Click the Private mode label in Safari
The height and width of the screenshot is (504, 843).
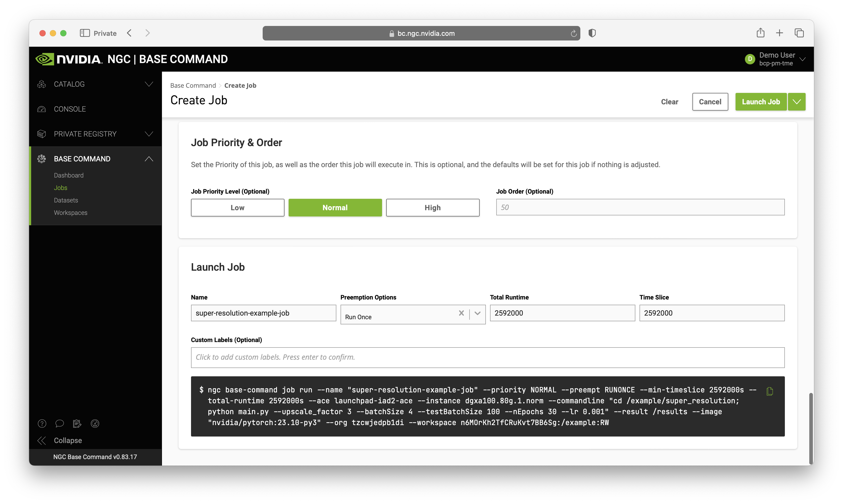coord(105,33)
